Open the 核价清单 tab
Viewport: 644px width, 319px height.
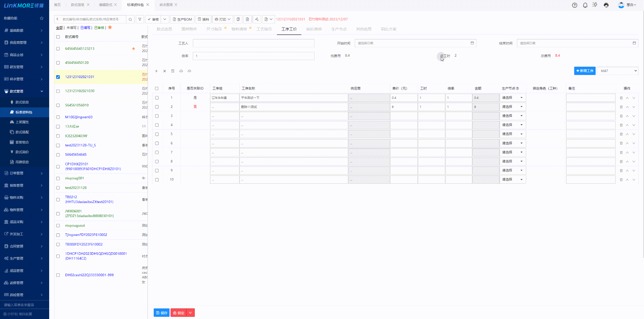pos(314,29)
